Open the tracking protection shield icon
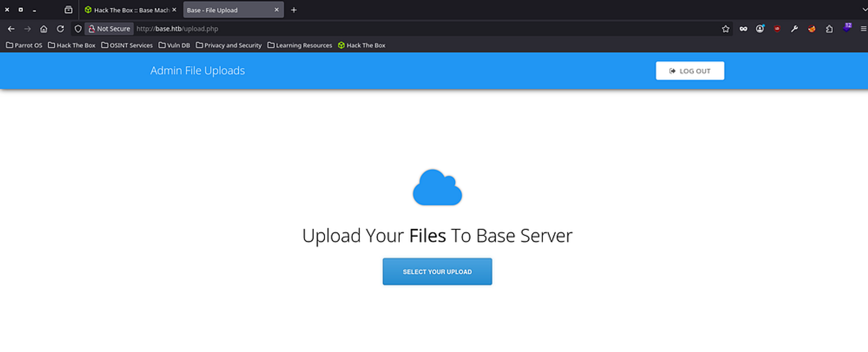 [78, 29]
